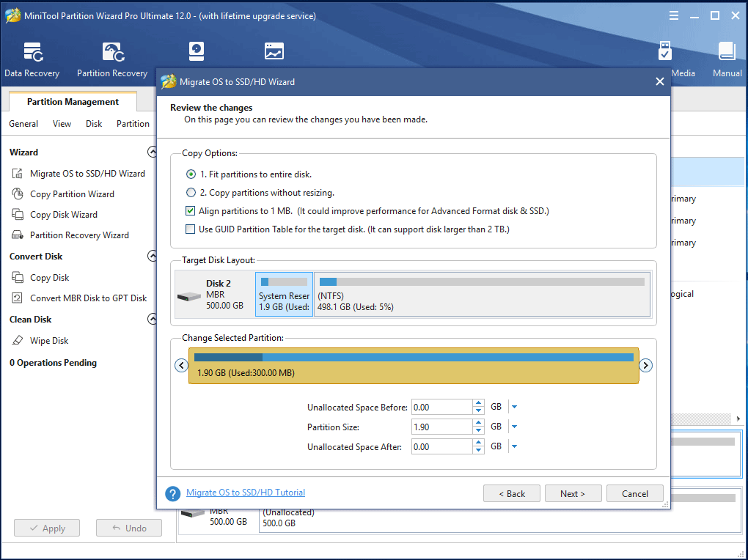
Task: Start Wipe Disk from sidebar
Action: [x=48, y=341]
